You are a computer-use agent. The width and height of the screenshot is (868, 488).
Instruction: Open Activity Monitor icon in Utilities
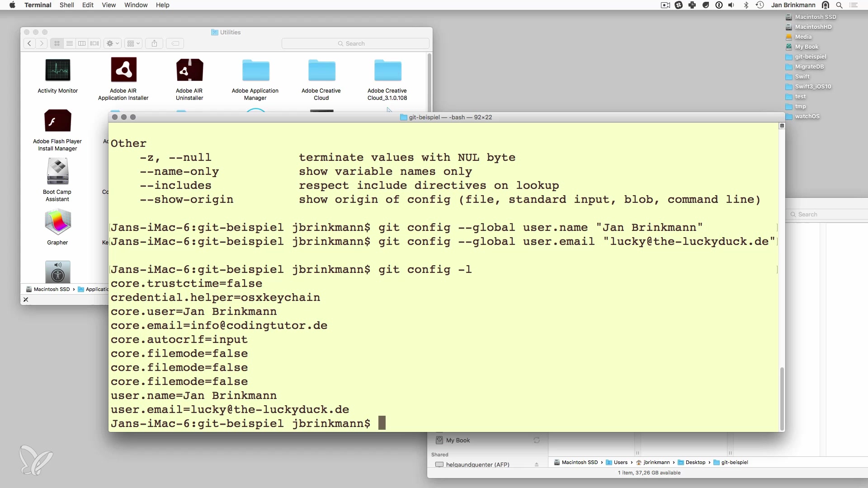pos(58,70)
